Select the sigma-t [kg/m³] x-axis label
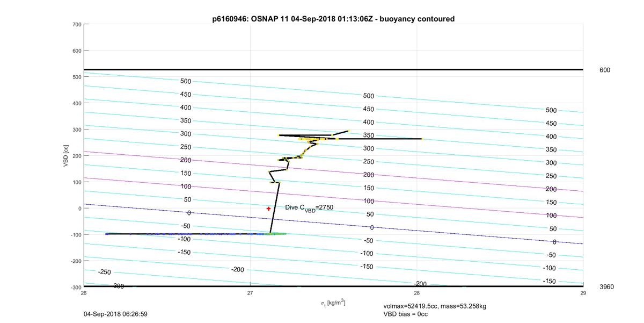 click(x=333, y=303)
